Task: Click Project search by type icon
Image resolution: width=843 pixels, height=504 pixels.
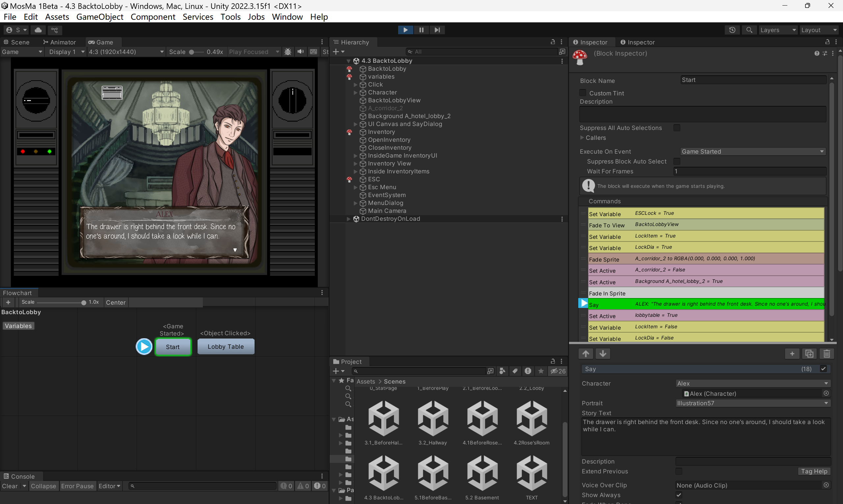Action: (x=503, y=371)
